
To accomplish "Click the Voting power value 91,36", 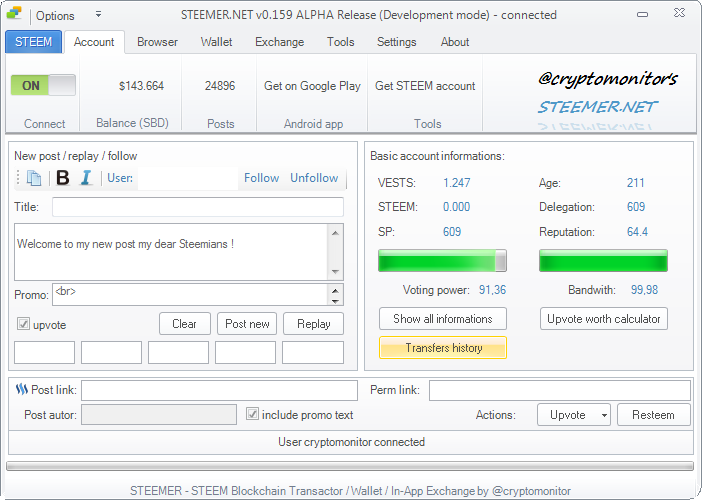I will (492, 290).
